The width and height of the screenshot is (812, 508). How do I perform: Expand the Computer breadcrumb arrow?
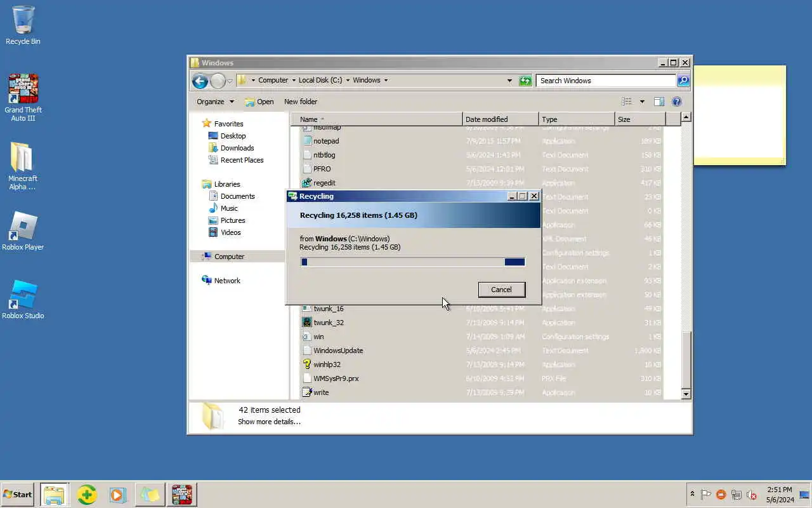point(294,81)
